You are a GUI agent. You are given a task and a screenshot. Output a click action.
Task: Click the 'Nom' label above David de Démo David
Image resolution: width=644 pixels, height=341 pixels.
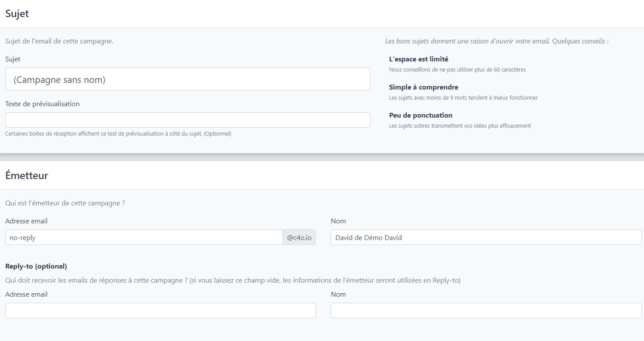tap(338, 221)
